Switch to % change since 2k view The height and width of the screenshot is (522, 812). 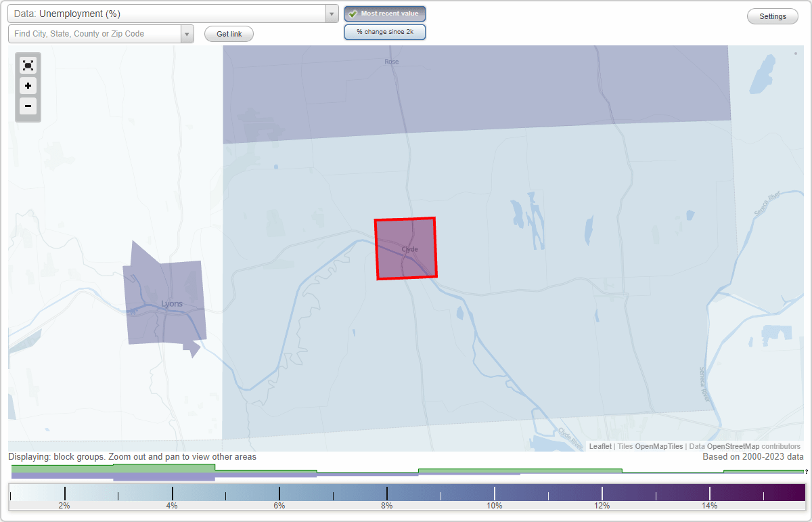pos(385,31)
